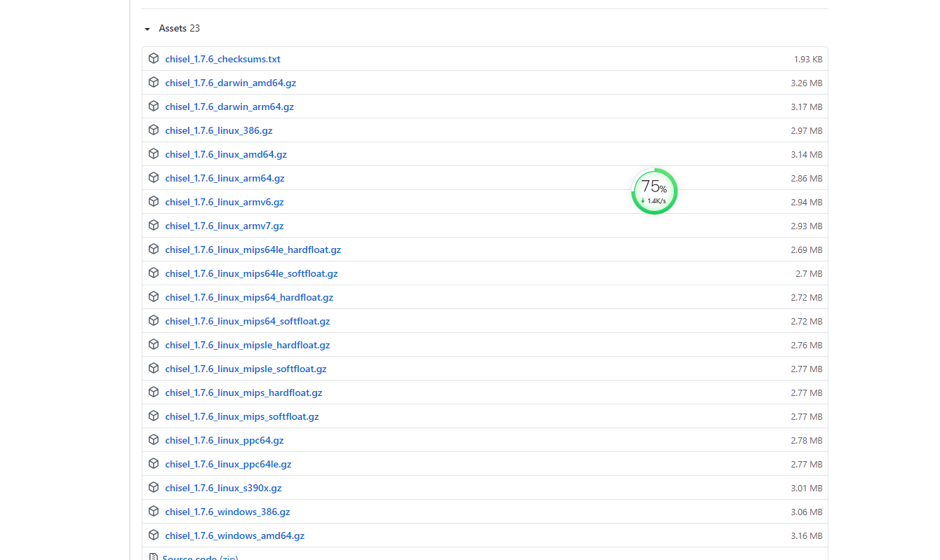Click package icon beside linux_amd64.gz
The image size is (940, 560).
coord(154,154)
